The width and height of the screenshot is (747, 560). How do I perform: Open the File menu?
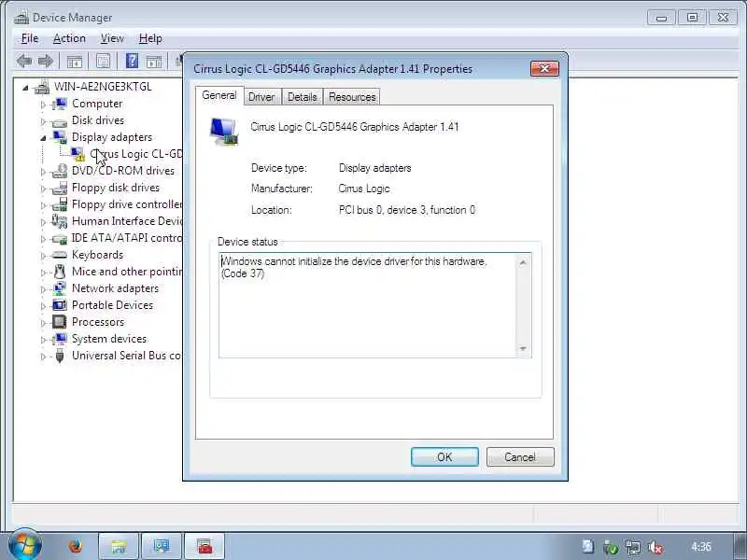point(30,38)
